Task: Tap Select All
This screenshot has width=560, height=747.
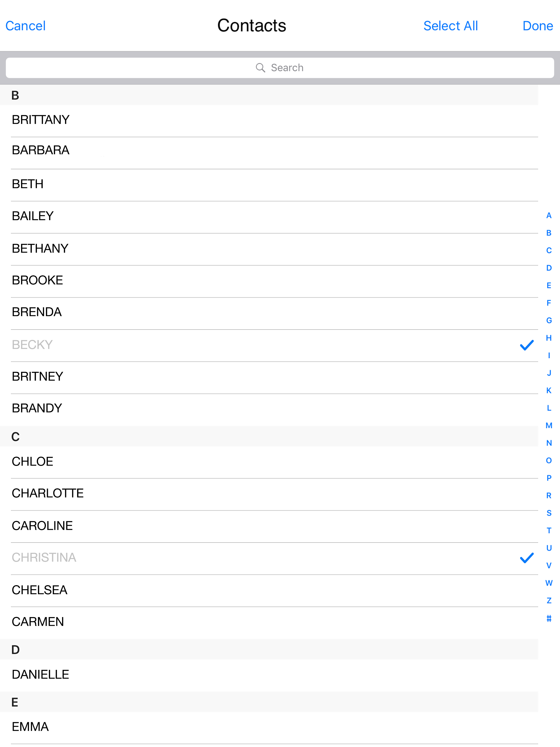Action: coord(451,26)
